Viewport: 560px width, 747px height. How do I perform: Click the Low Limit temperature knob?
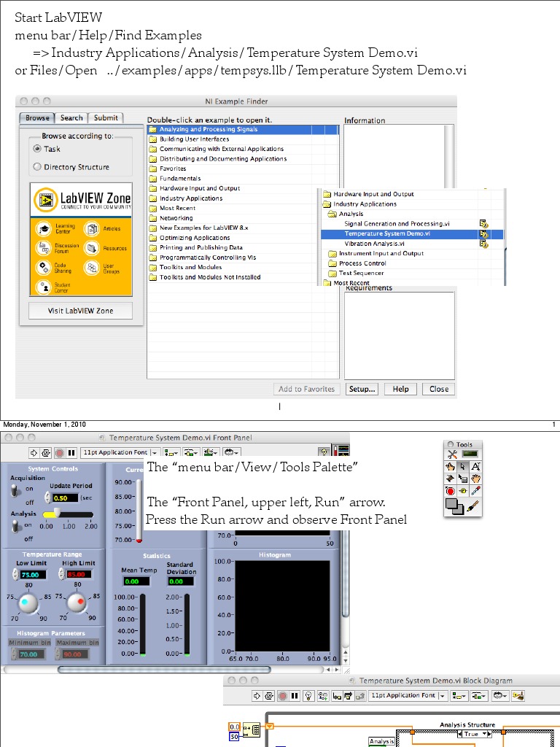click(28, 603)
